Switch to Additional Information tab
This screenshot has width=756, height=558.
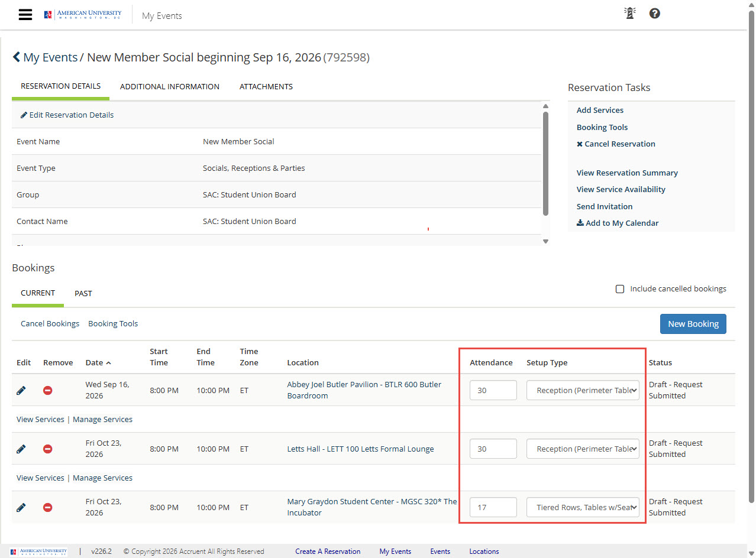[170, 86]
